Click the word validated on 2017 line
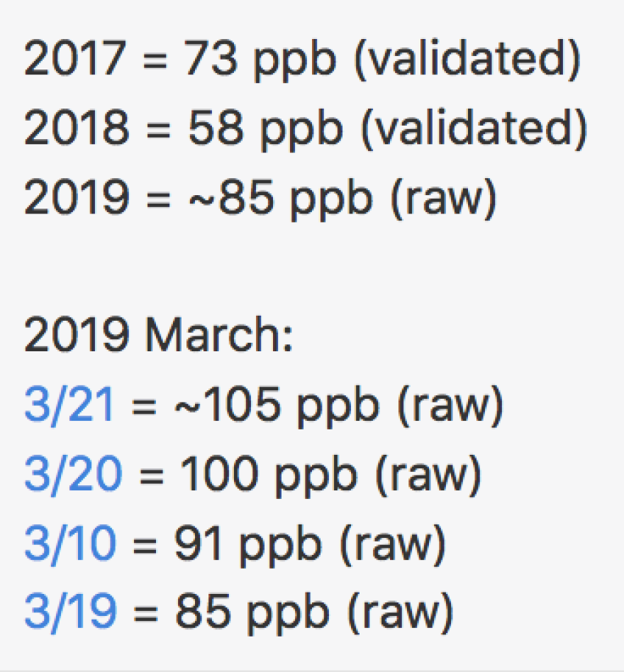 point(467,60)
